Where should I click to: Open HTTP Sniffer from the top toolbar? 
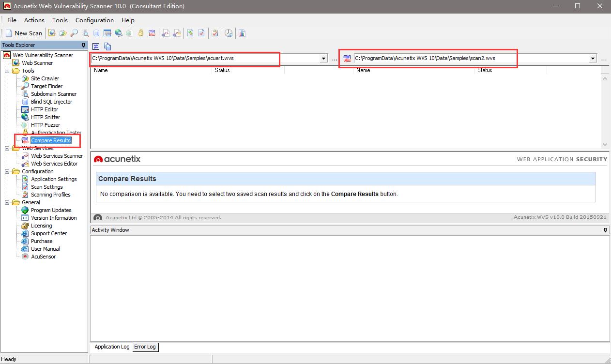[118, 33]
